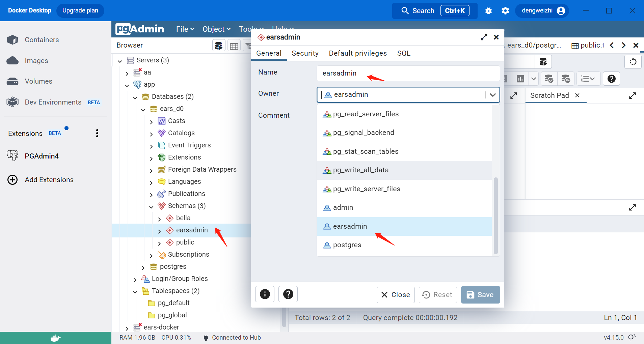Expand the Casts node
This screenshot has height=344, width=644.
pos(151,122)
